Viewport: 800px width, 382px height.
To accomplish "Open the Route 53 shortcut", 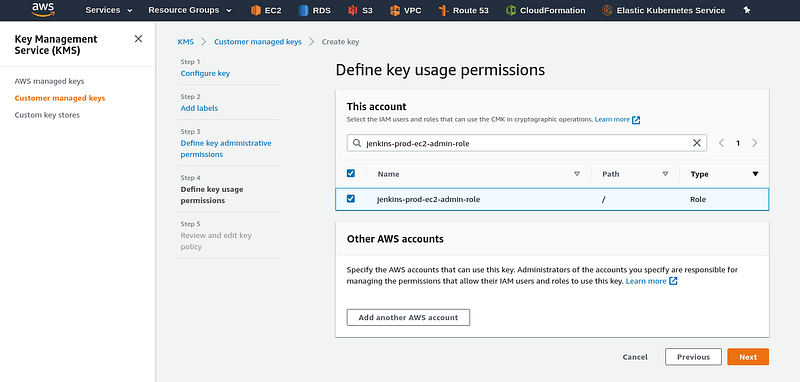I will [x=463, y=10].
